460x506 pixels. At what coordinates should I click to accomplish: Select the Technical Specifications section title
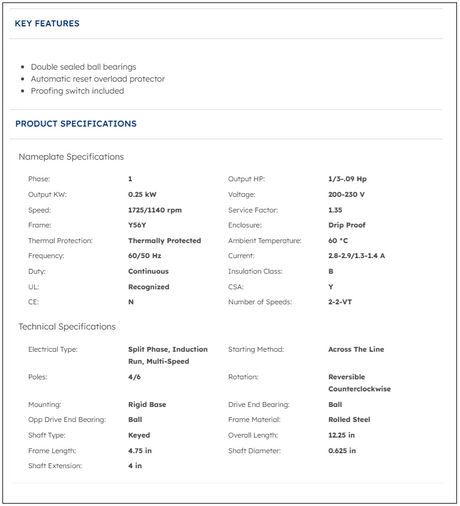[67, 327]
